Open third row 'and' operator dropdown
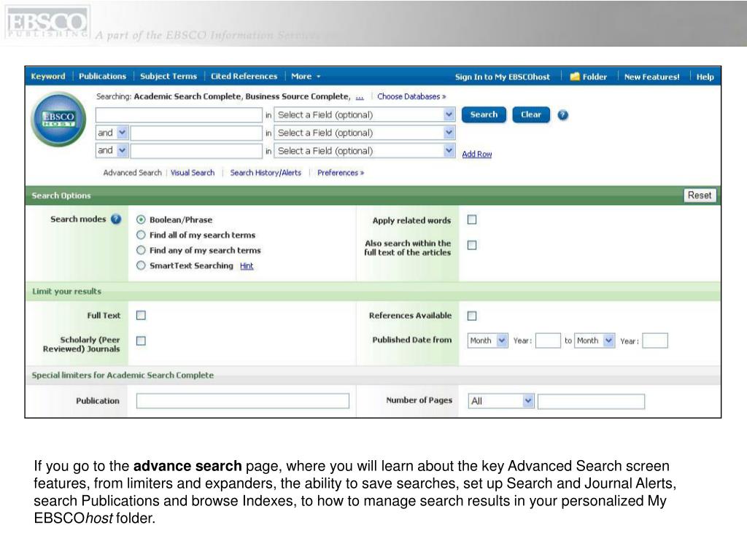Viewport: 747px width, 560px height. tap(112, 151)
